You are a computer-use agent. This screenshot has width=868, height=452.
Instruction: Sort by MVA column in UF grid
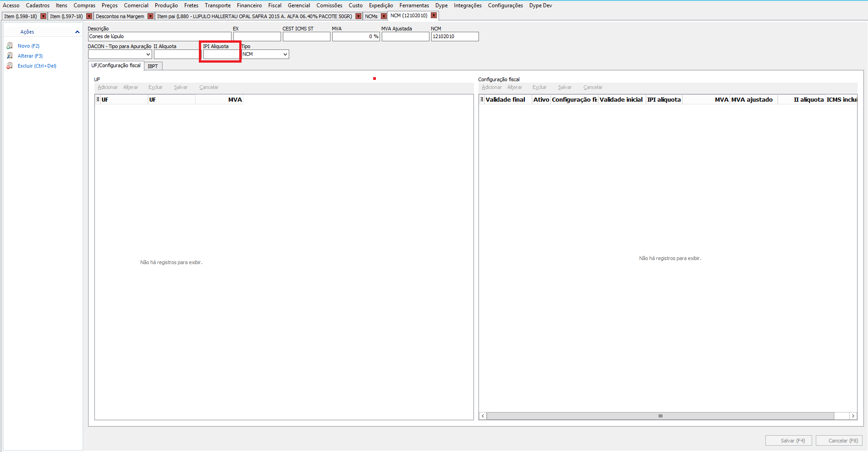click(219, 99)
